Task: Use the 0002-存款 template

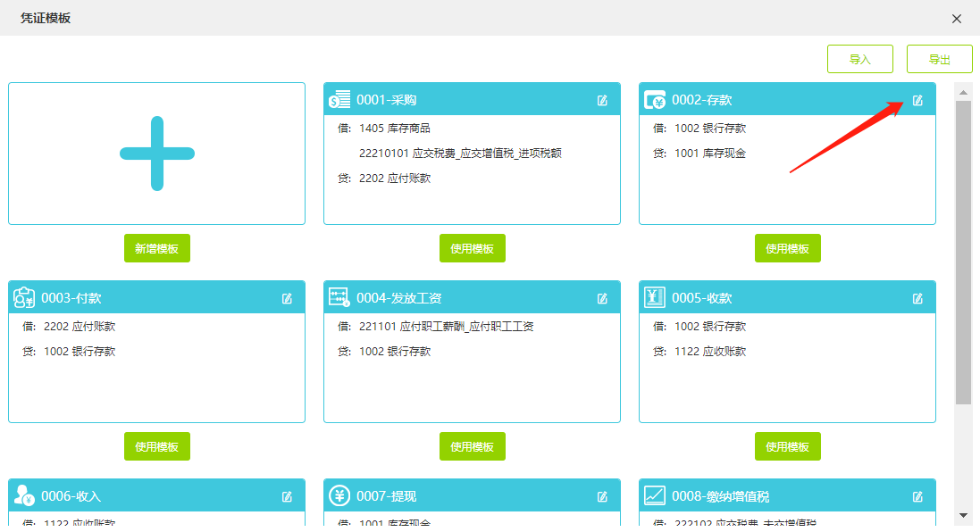Action: tap(787, 248)
